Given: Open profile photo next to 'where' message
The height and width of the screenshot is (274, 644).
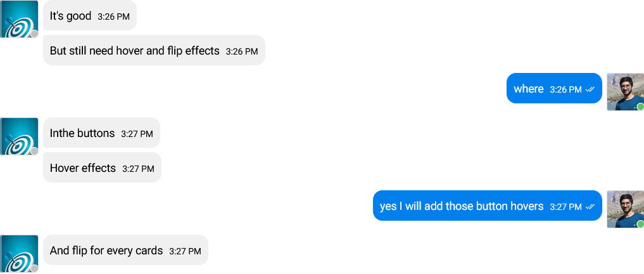Looking at the screenshot, I should click(x=626, y=92).
